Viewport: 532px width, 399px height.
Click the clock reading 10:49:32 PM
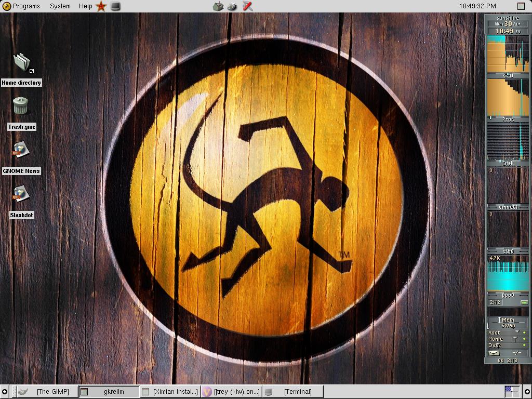click(x=477, y=6)
